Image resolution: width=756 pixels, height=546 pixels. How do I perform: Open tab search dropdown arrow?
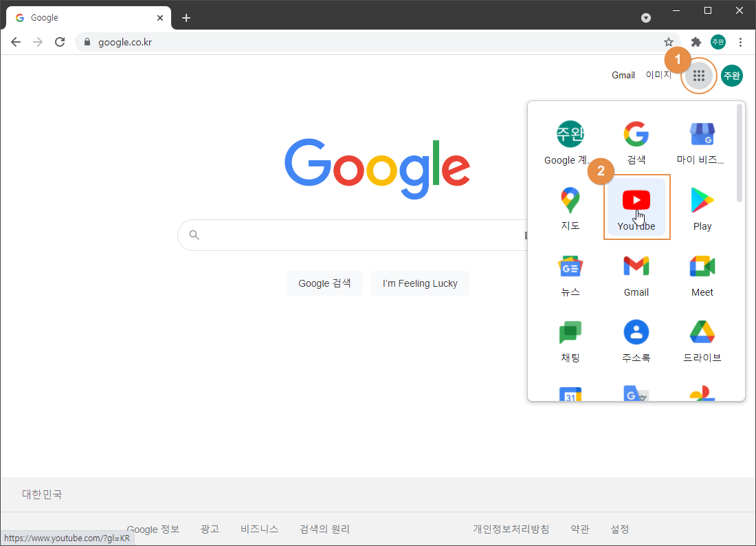click(646, 18)
